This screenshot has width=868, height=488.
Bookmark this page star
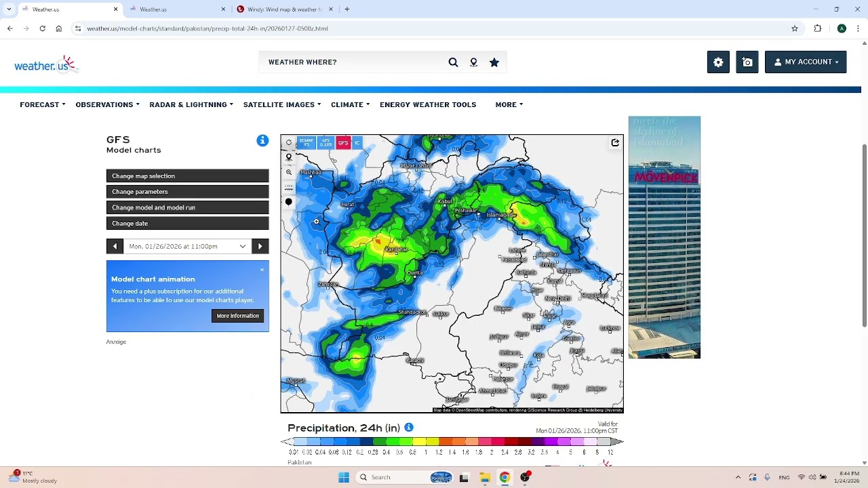[x=795, y=28]
